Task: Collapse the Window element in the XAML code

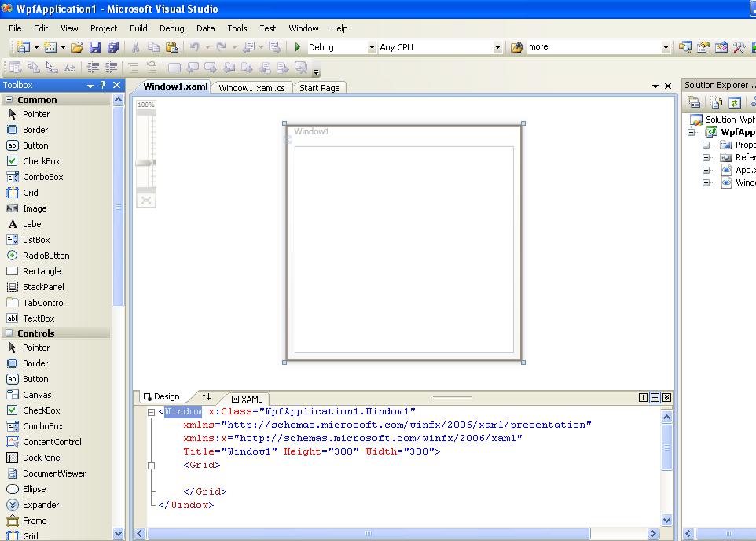Action: coord(149,411)
